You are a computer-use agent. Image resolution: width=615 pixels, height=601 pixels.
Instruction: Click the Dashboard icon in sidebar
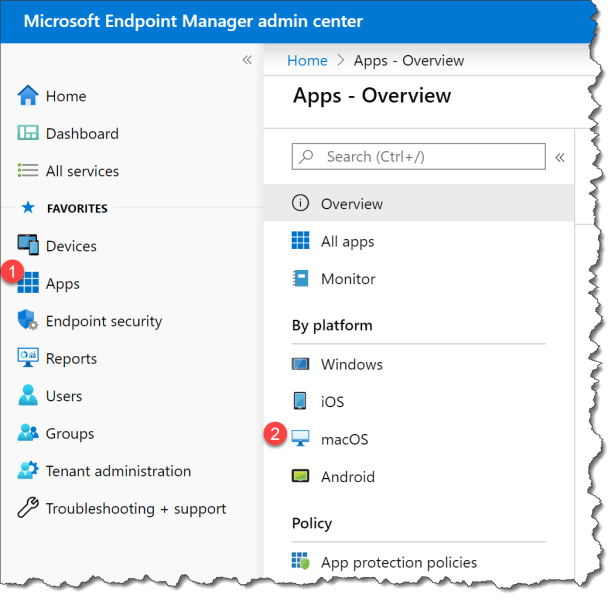click(28, 133)
